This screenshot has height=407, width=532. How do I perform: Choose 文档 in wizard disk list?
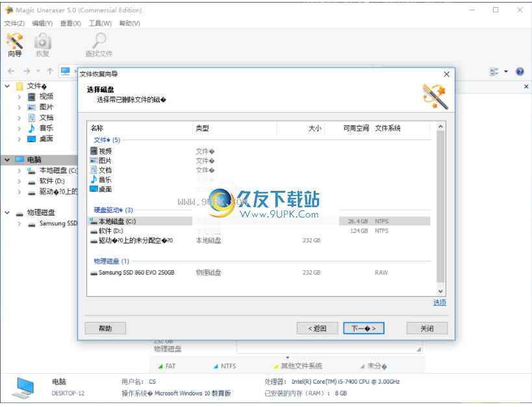105,170
